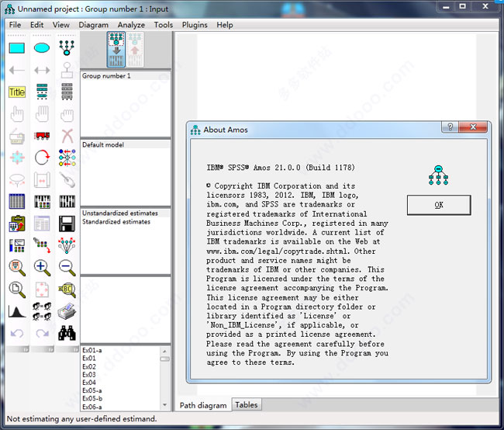Image resolution: width=504 pixels, height=430 pixels.
Task: Click the help question mark in About Amos
Action: (x=450, y=127)
